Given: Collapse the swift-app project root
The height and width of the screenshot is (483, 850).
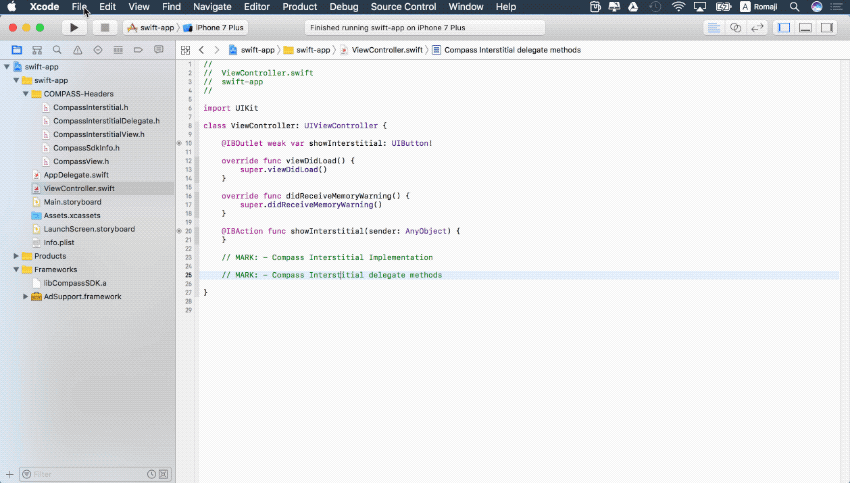Looking at the screenshot, I should click(x=7, y=67).
